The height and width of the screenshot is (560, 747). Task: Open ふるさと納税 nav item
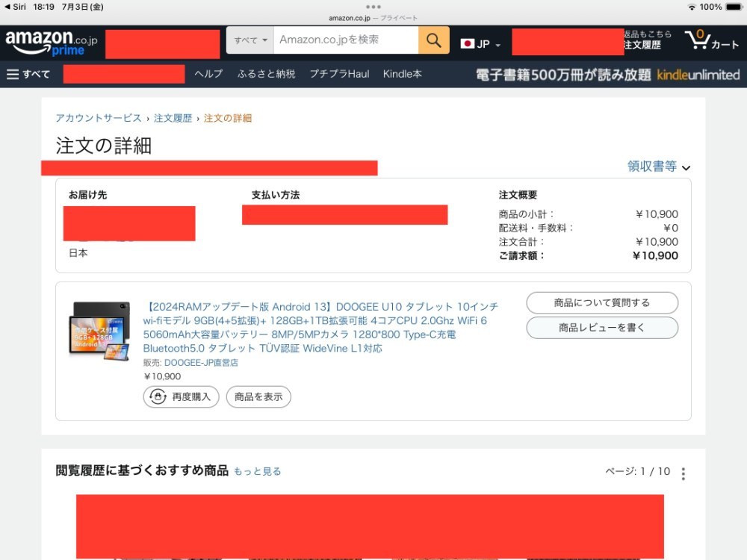(x=267, y=74)
